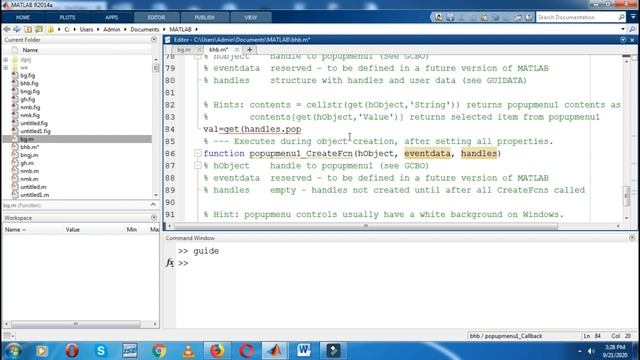Open the HOME ribbon tab
Image resolution: width=640 pixels, height=360 pixels.
(23, 18)
